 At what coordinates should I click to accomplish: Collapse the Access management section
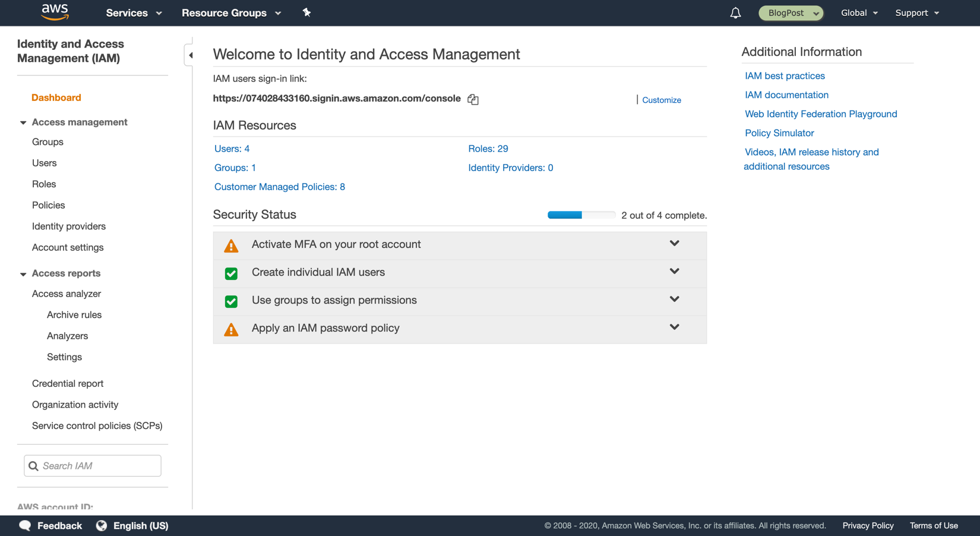[x=23, y=122]
